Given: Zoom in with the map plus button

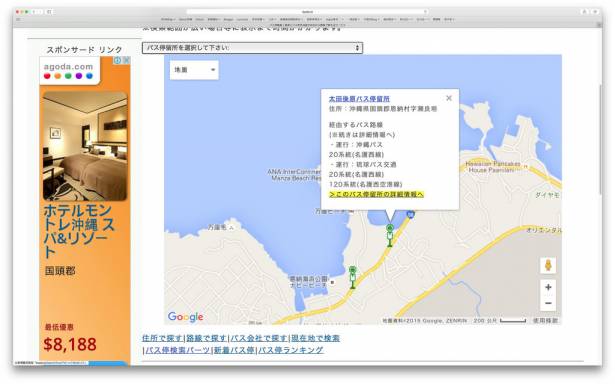Looking at the screenshot, I should pos(548,288).
